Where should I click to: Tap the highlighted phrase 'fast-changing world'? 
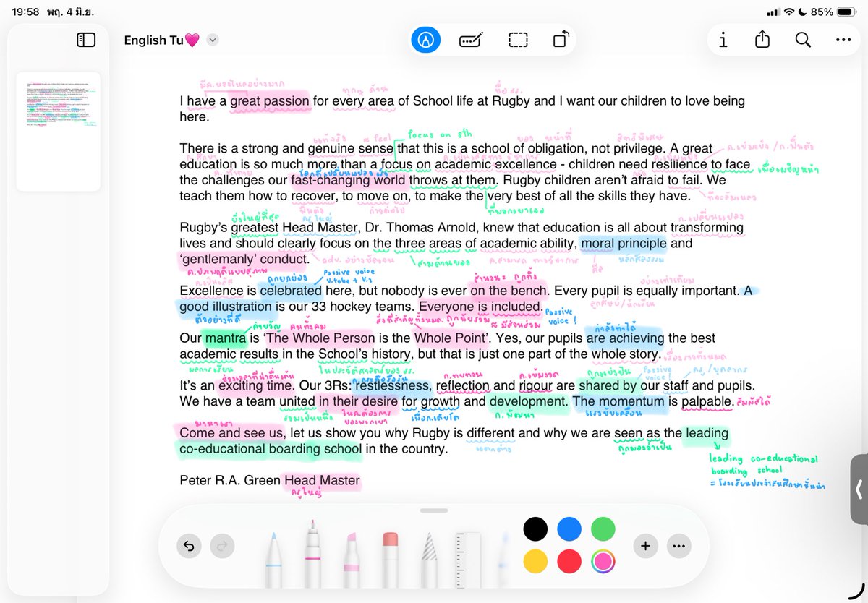(x=349, y=180)
